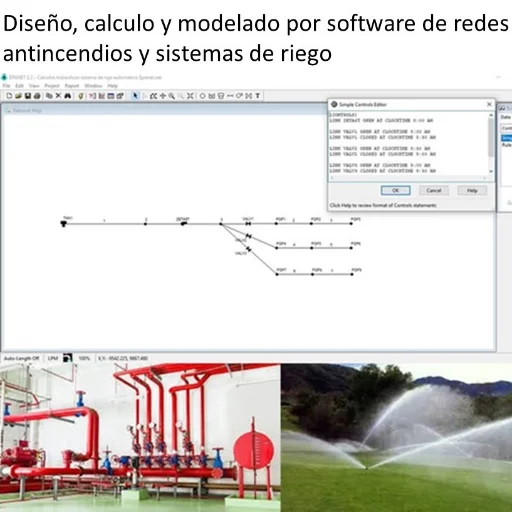This screenshot has height=512, width=512.
Task: Open the map Query tool icon
Action: (x=92, y=96)
